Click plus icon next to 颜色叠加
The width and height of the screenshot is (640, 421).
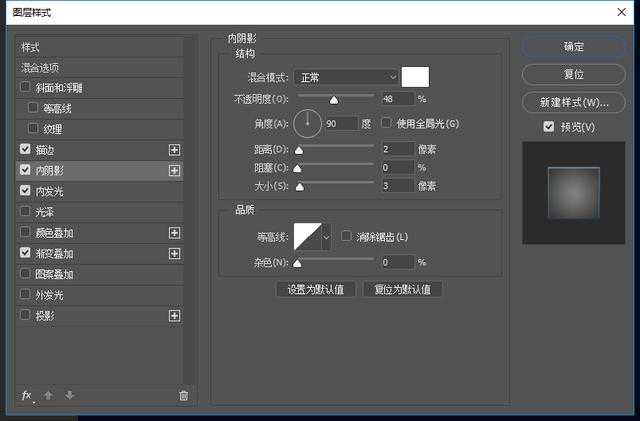(x=175, y=233)
